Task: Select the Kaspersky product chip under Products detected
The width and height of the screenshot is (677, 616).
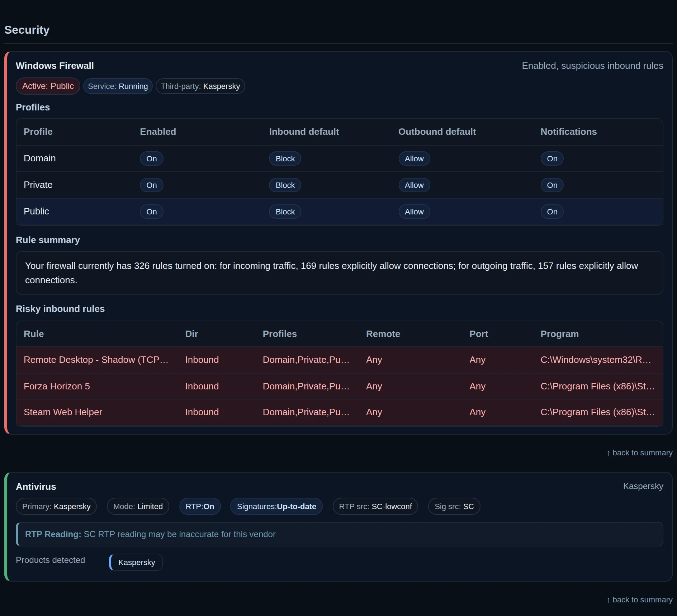Action: [136, 562]
